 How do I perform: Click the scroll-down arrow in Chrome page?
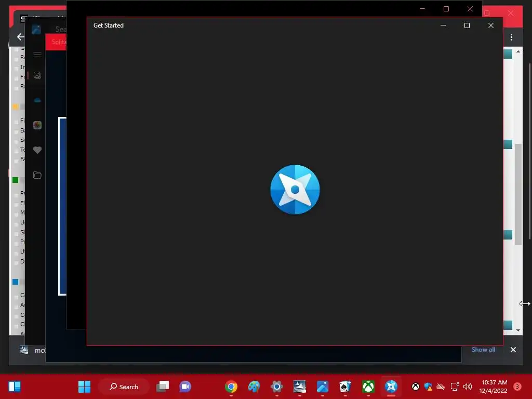[518, 330]
